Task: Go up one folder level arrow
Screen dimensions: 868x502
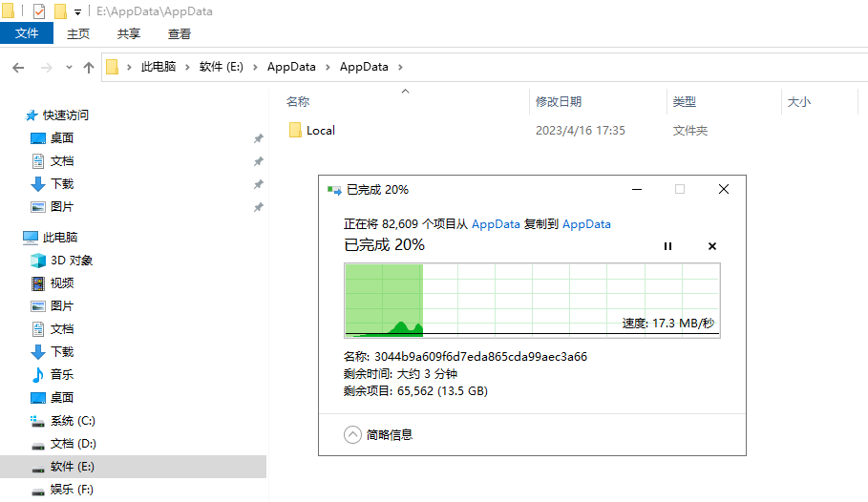Action: 89,68
